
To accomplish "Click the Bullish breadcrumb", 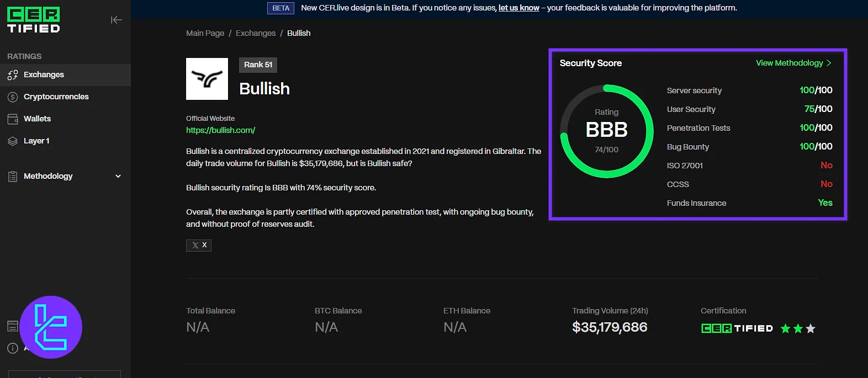I will [299, 33].
